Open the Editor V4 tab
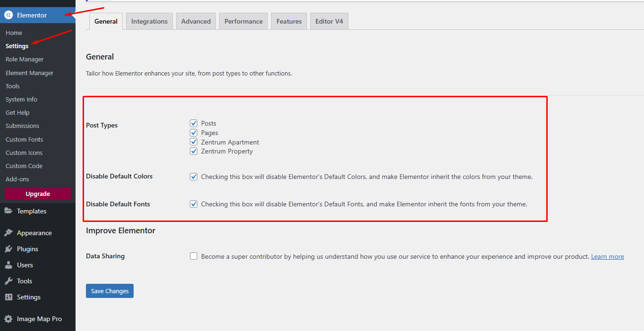This screenshot has width=644, height=331. [x=329, y=21]
